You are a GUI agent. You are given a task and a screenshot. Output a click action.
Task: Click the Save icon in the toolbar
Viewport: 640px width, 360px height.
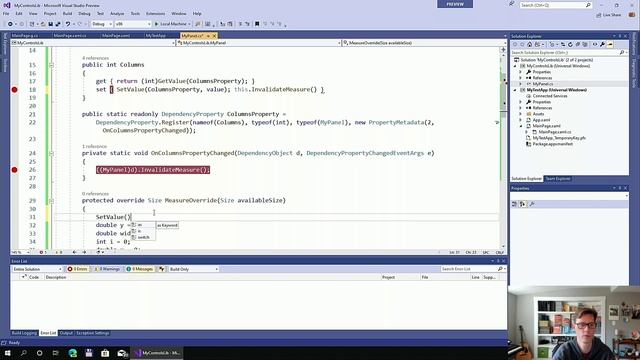(51, 24)
